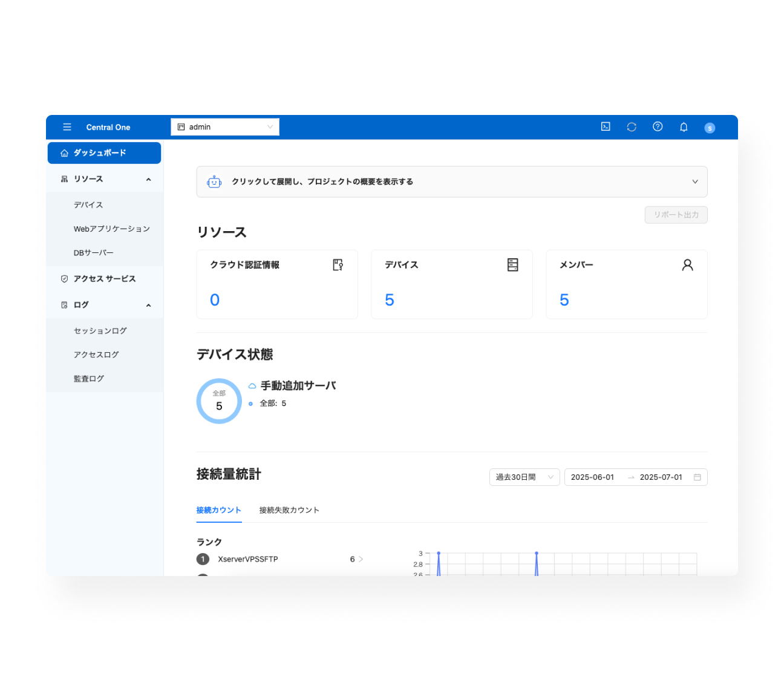Screen dimensions: 784x691
Task: Open the デバイス sidebar item
Action: (88, 205)
